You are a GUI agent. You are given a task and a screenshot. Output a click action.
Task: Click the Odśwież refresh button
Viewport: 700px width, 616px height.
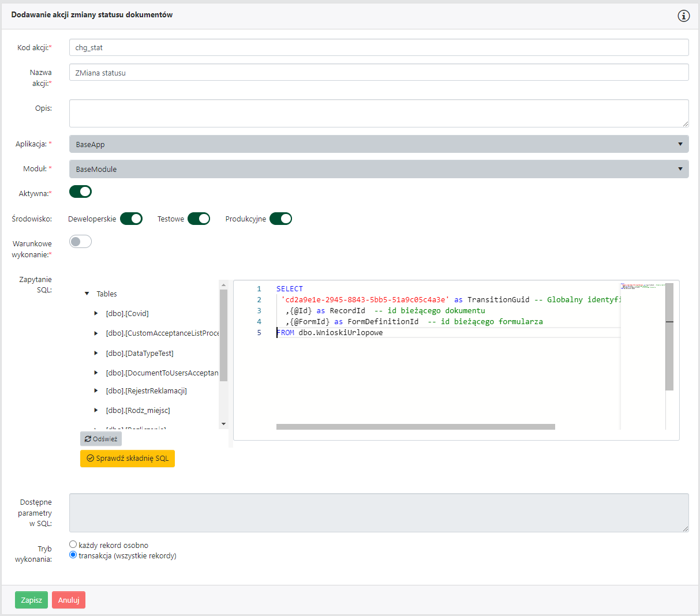click(x=101, y=439)
